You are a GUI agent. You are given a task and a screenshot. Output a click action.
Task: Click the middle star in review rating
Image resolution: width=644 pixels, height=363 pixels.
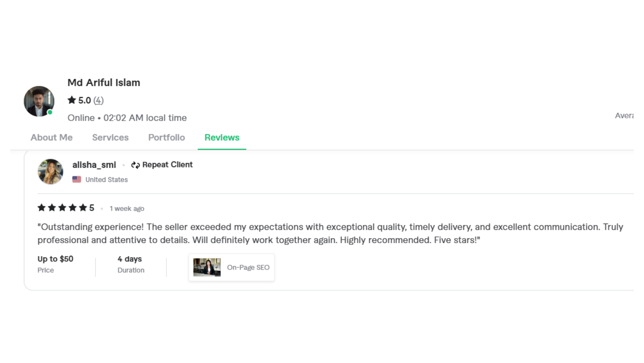62,208
